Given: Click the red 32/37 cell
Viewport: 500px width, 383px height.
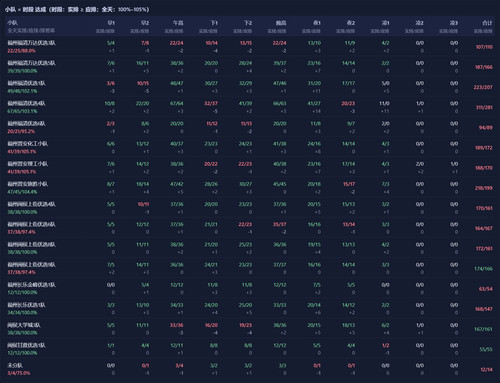Looking at the screenshot, I should [211, 103].
